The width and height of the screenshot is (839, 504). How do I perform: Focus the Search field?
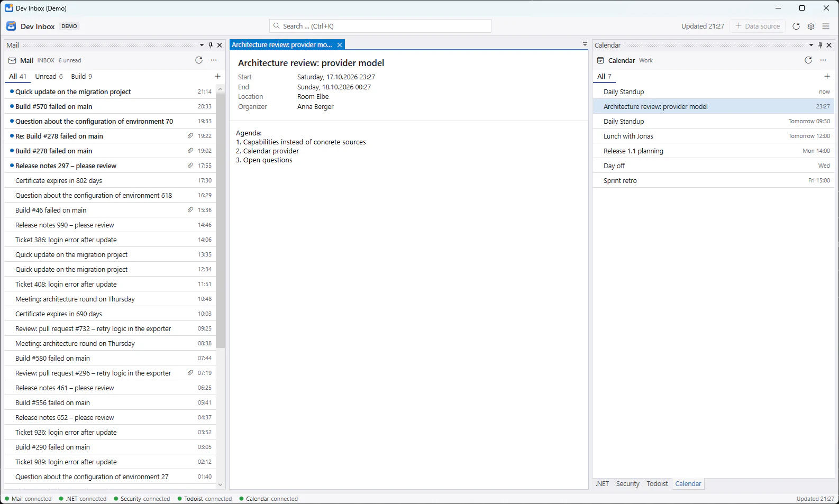tap(380, 26)
